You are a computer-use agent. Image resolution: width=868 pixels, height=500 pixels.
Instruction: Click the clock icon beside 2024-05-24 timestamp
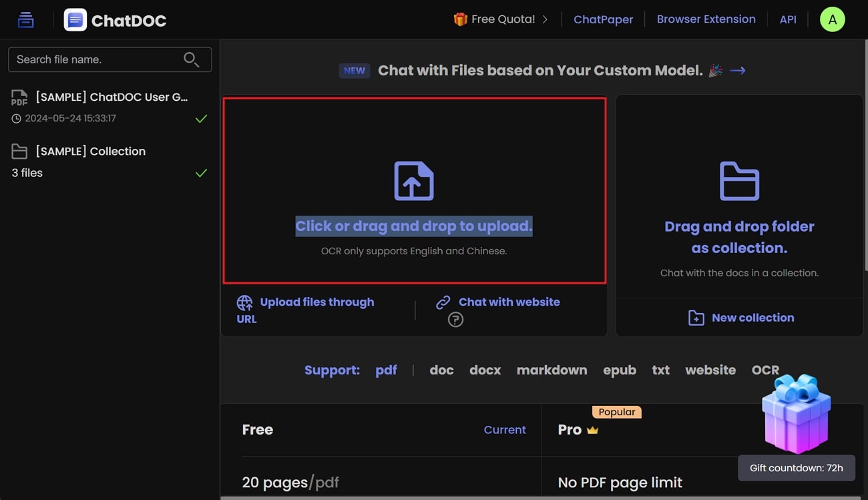coord(17,119)
